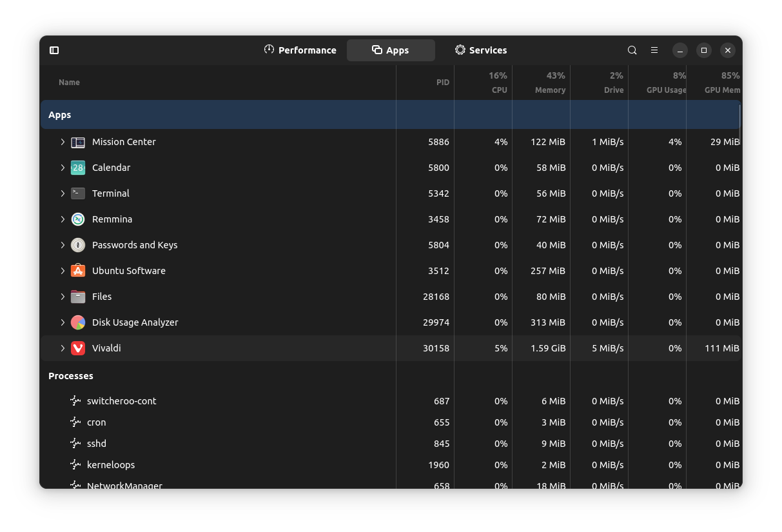The width and height of the screenshot is (782, 532).
Task: Open the search magnifier
Action: [x=632, y=50]
